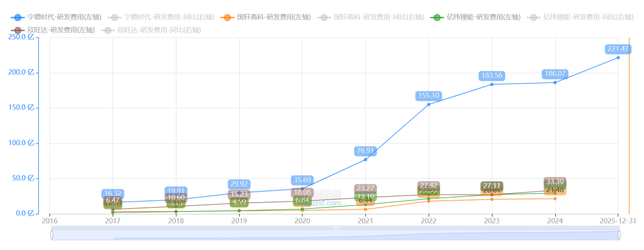
Task: Click the 76.91 data label for 2021
Action: [x=365, y=151]
